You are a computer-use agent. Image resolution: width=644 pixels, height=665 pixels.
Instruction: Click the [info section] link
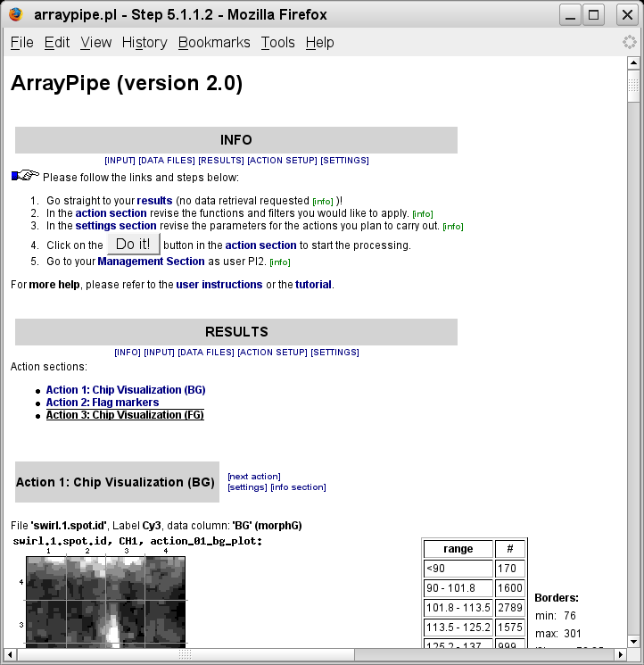click(298, 487)
